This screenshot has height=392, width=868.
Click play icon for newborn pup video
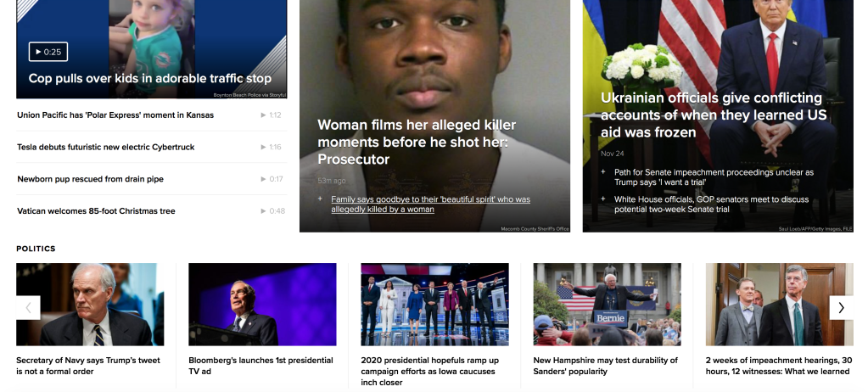click(264, 179)
